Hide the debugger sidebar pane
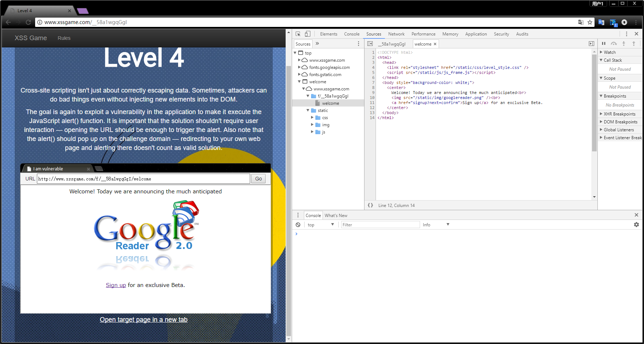 (591, 44)
